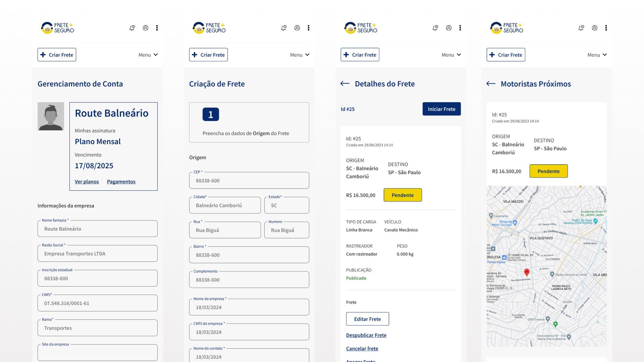Go back using arrow beside Detalhes do Frete

pyautogui.click(x=345, y=83)
